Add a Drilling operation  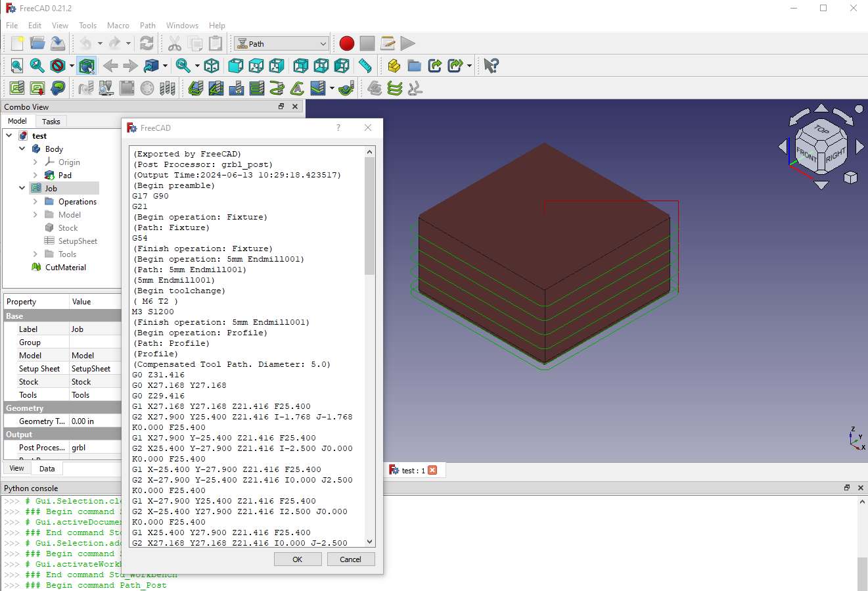tap(237, 88)
